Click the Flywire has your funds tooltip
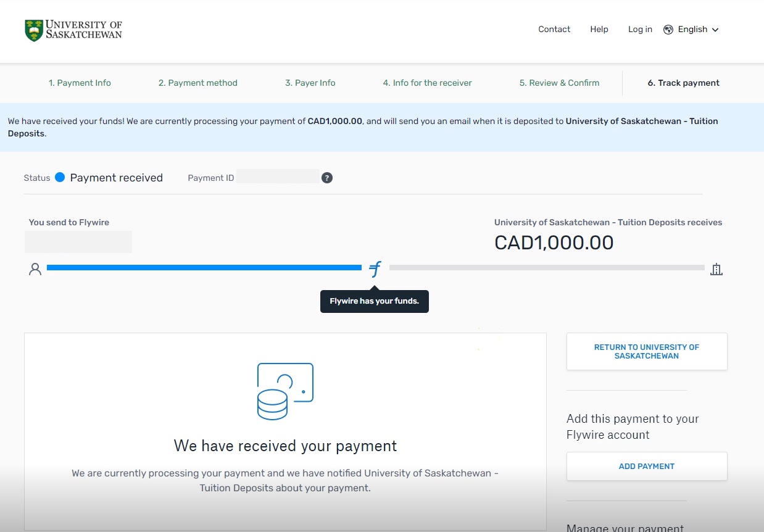This screenshot has height=532, width=764. click(x=375, y=301)
